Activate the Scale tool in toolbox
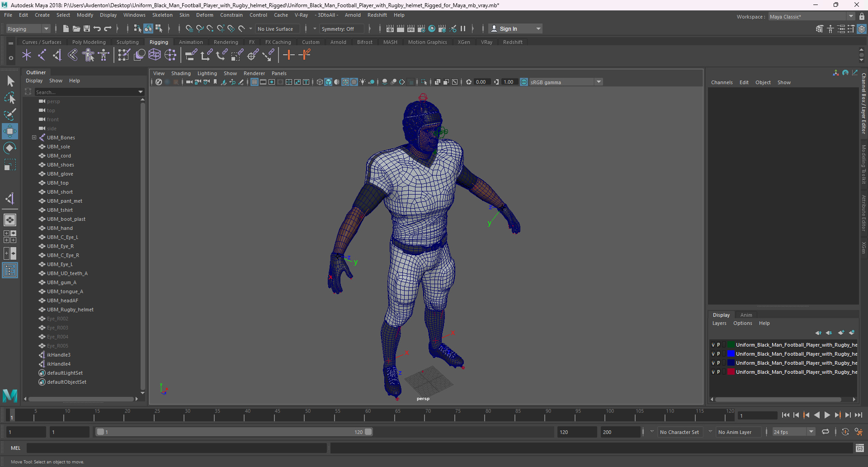Viewport: 868px width, 467px height. (10, 165)
